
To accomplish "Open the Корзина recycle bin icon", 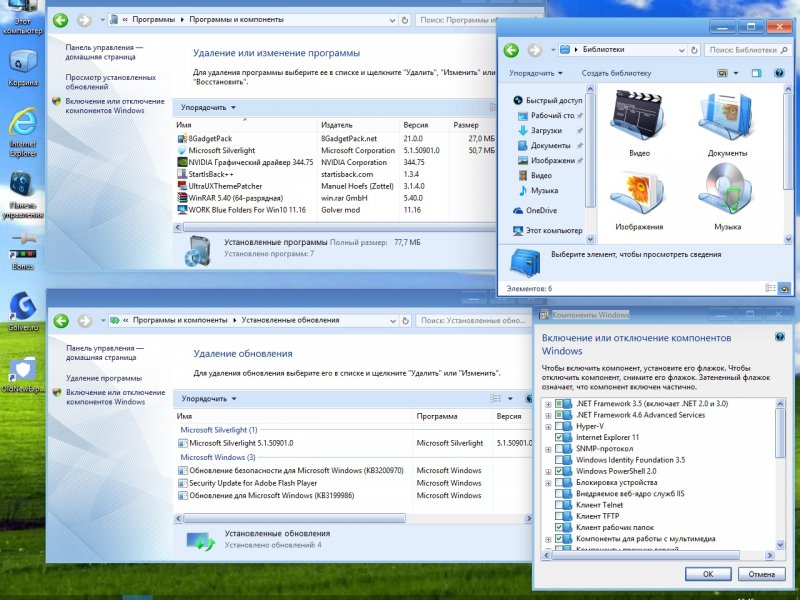I will point(22,67).
